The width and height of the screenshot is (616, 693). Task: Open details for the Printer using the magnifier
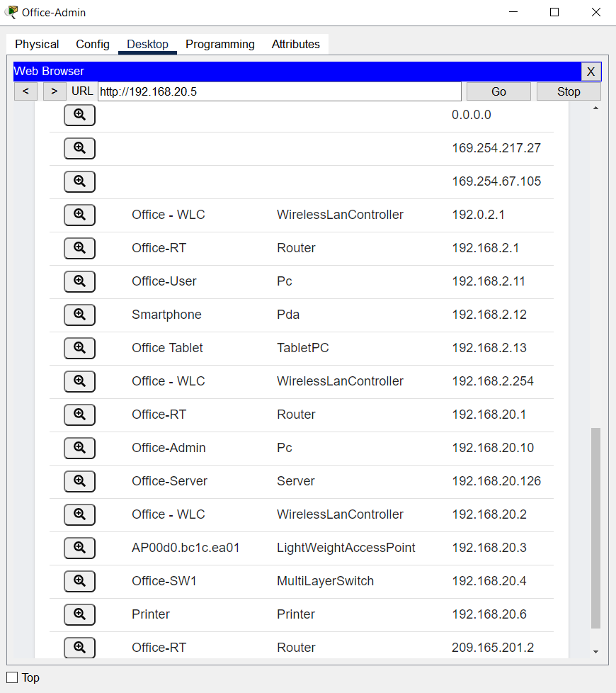tap(79, 614)
